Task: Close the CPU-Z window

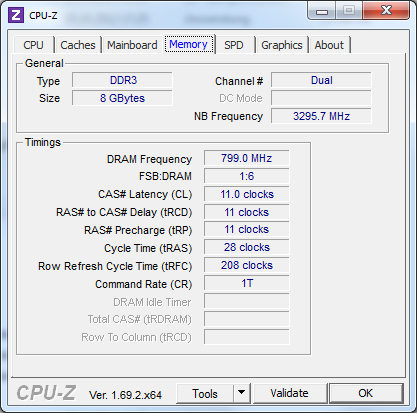Action: [x=386, y=11]
